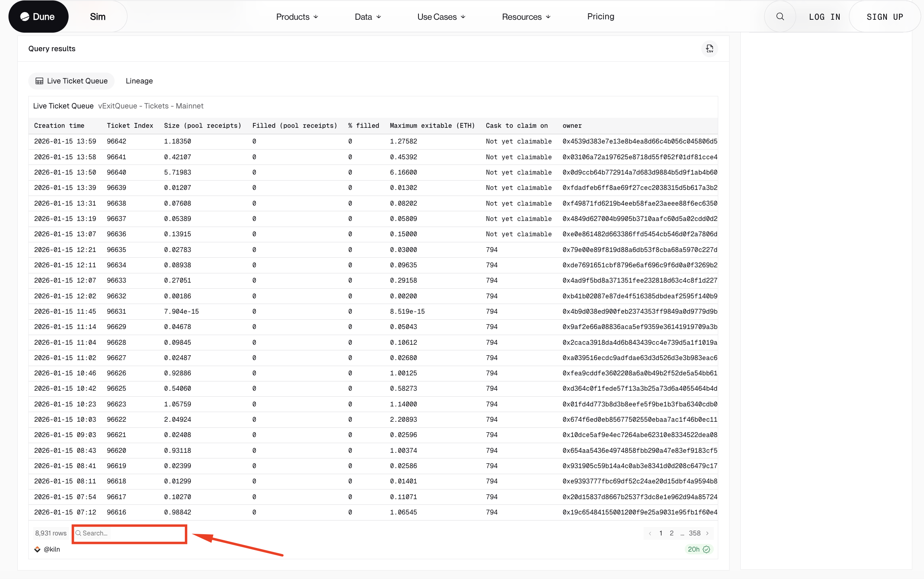The height and width of the screenshot is (579, 924).
Task: Sort by owner column header
Action: pyautogui.click(x=572, y=126)
